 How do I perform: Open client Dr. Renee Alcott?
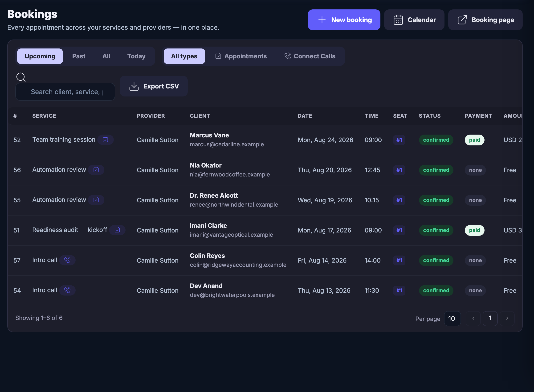point(214,196)
